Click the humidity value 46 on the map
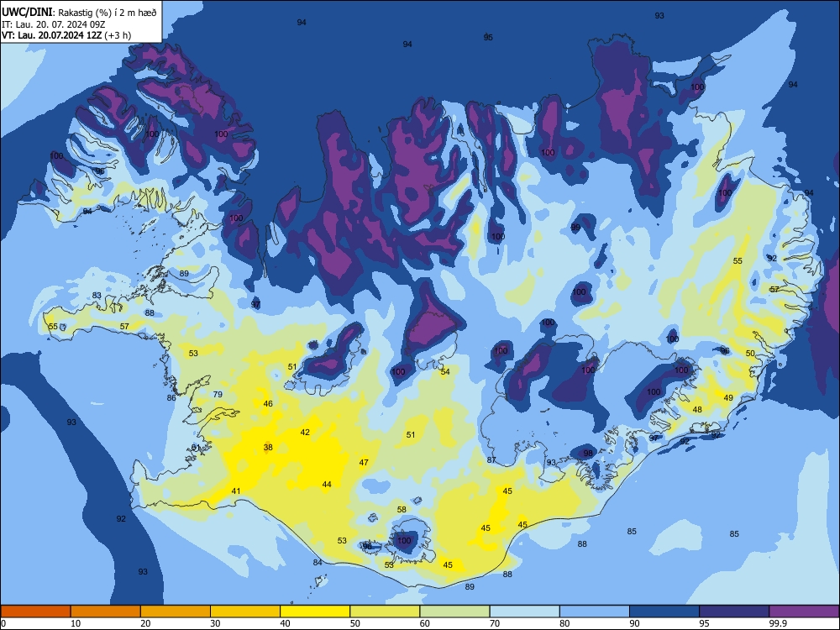840x630 pixels. coord(268,404)
